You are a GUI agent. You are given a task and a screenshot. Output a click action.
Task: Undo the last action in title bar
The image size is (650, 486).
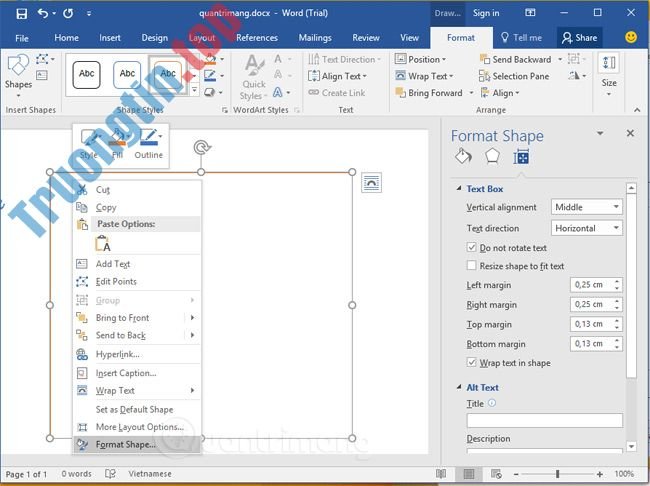pyautogui.click(x=43, y=13)
